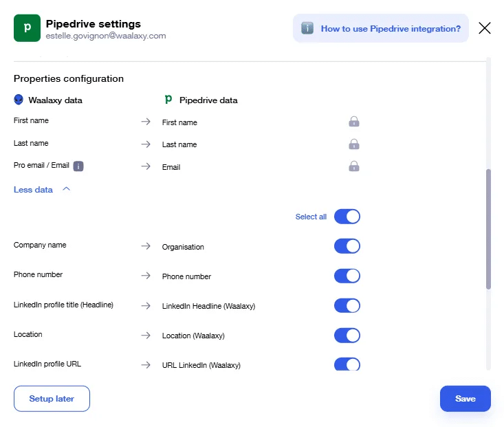Switch off LinkedIn Headline (Waalaxy) toggle
Screen dimensions: 504x427
coord(347,305)
